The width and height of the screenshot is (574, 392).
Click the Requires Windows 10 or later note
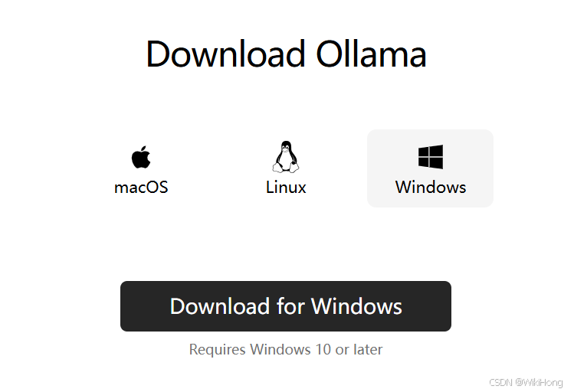286,350
